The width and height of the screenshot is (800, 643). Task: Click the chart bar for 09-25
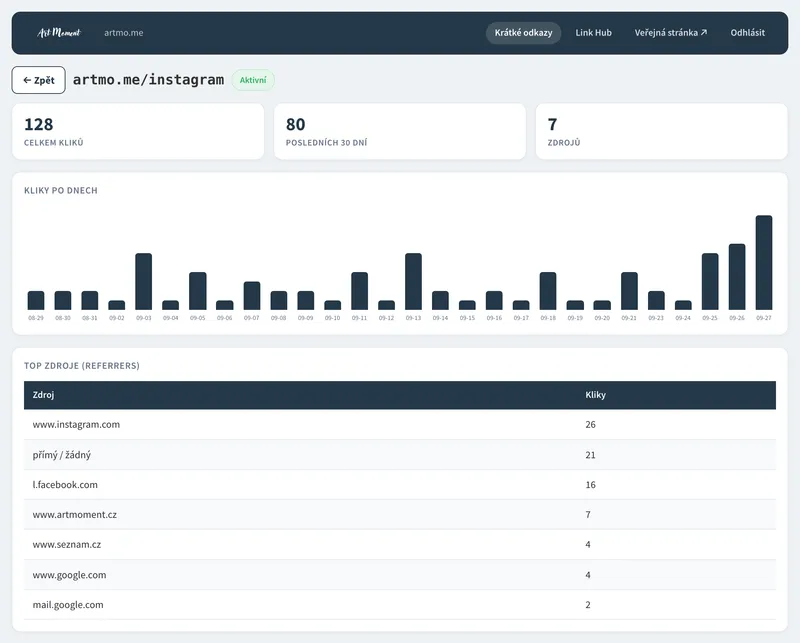[x=710, y=282]
